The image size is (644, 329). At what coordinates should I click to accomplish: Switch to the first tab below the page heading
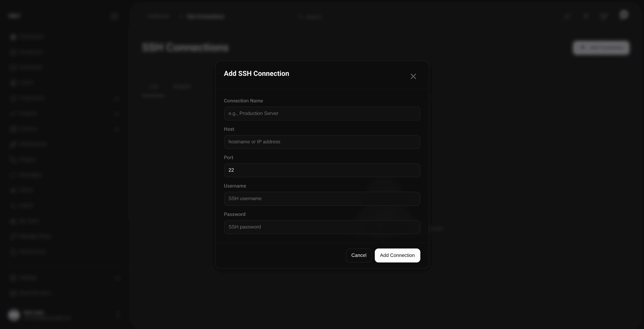(153, 86)
